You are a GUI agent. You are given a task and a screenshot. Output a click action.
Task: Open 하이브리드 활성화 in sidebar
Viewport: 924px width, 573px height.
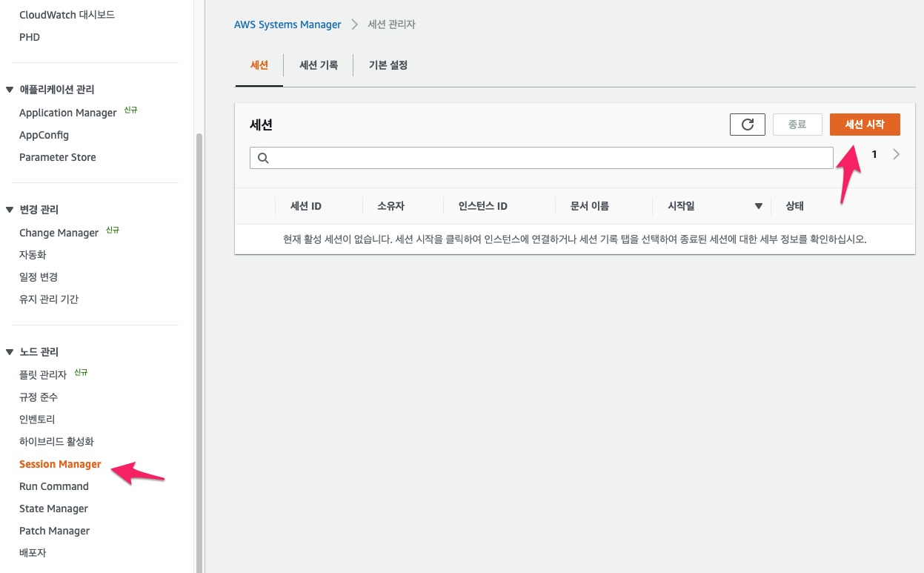[56, 442]
